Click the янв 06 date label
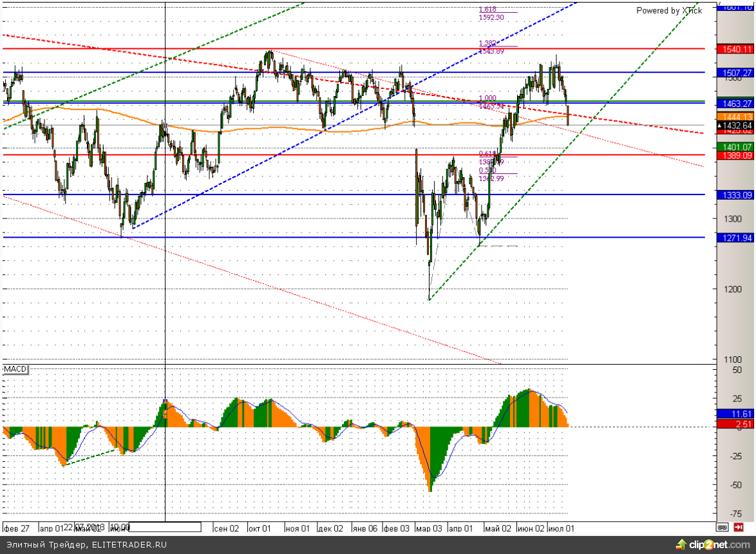The height and width of the screenshot is (554, 756). (365, 528)
